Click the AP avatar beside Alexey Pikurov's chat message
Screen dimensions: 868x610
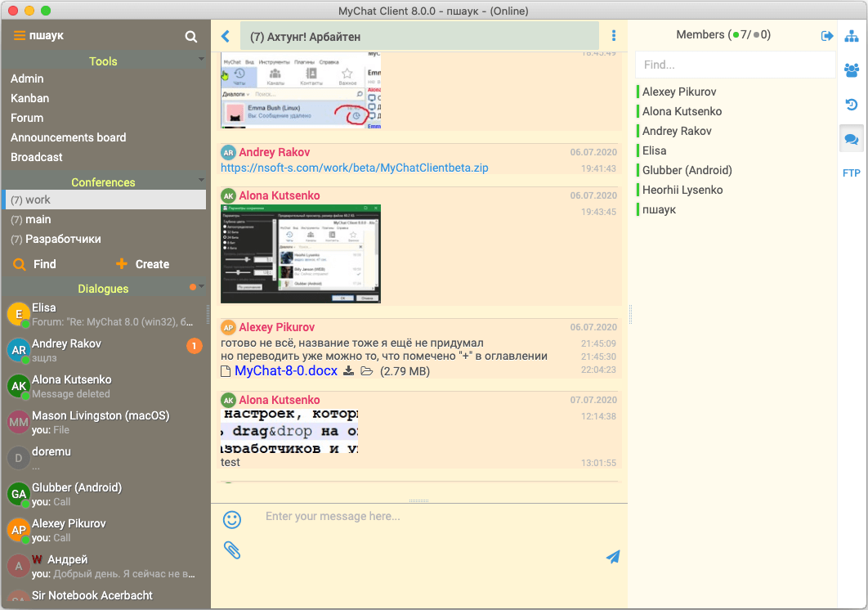[228, 327]
